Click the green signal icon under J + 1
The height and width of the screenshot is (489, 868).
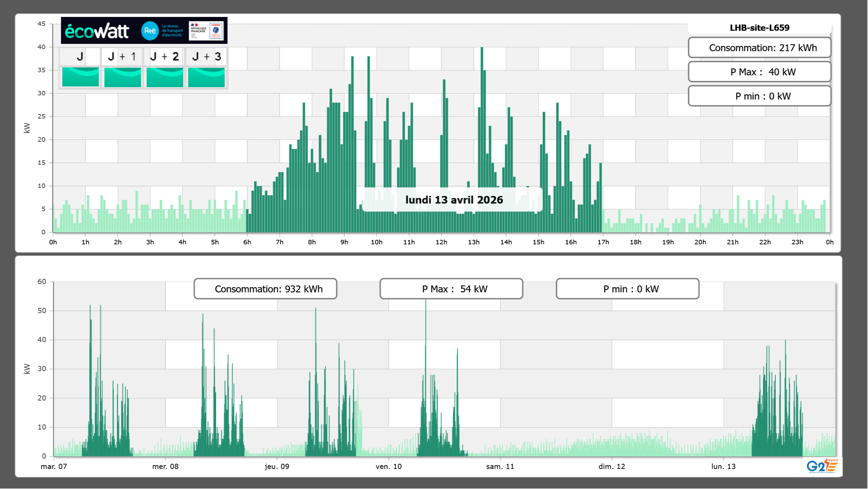click(x=123, y=77)
